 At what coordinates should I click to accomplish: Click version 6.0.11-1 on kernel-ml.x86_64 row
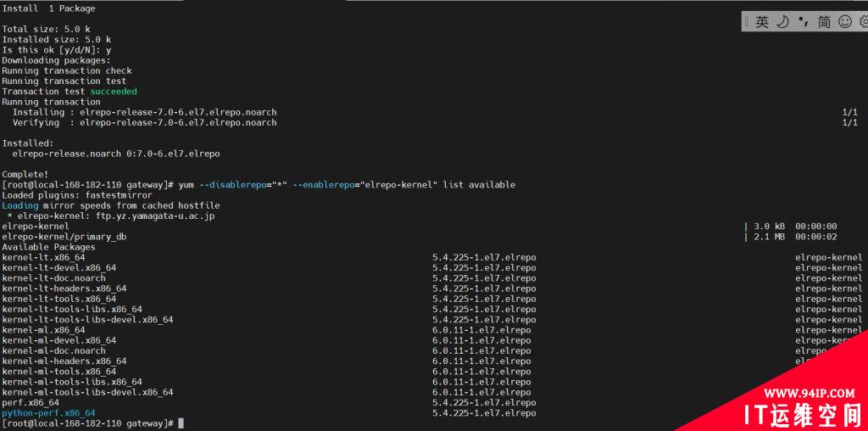pos(481,330)
